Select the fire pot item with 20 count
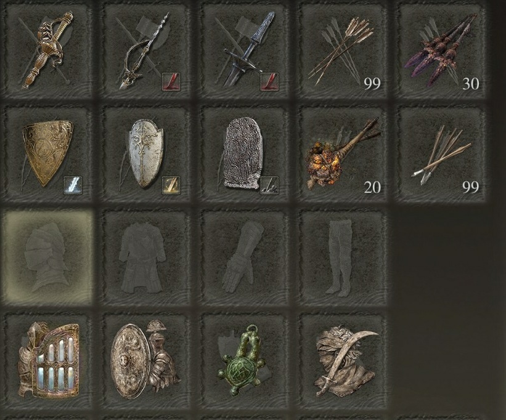 343,154
